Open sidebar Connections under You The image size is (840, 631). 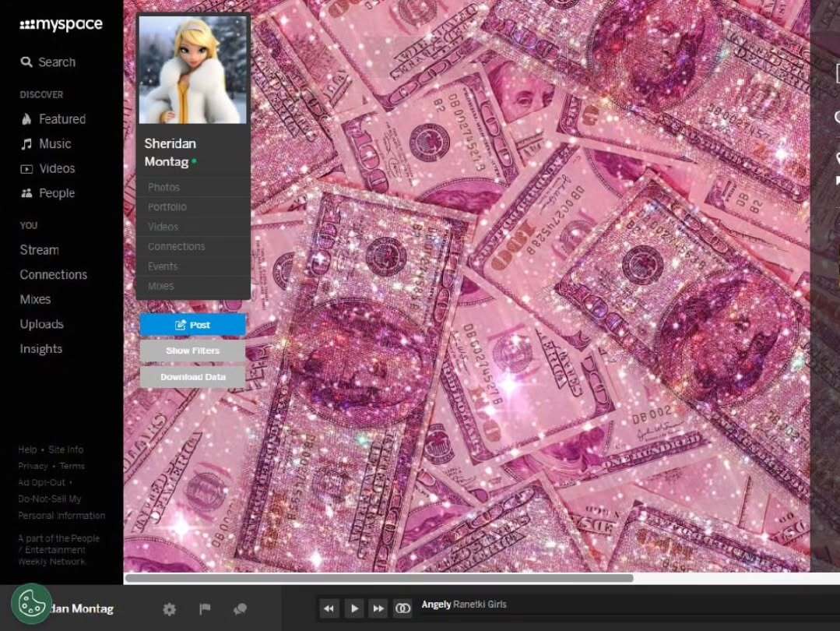point(53,274)
